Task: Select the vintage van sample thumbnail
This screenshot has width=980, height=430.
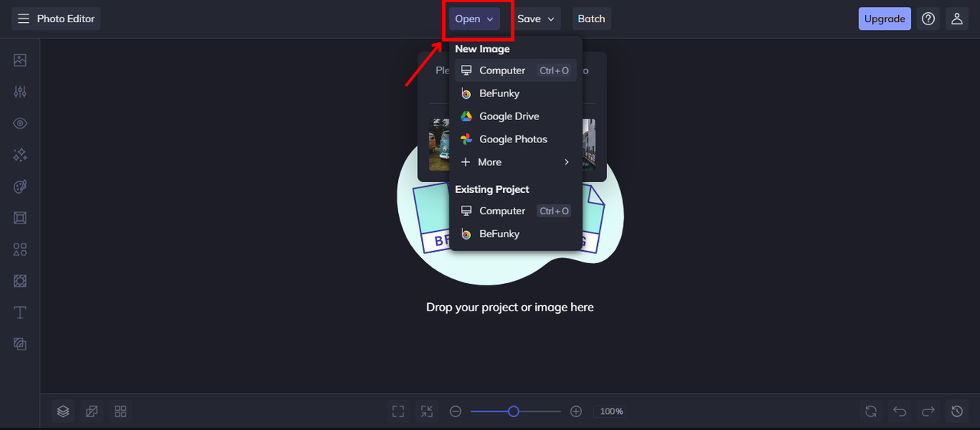Action: (x=439, y=144)
